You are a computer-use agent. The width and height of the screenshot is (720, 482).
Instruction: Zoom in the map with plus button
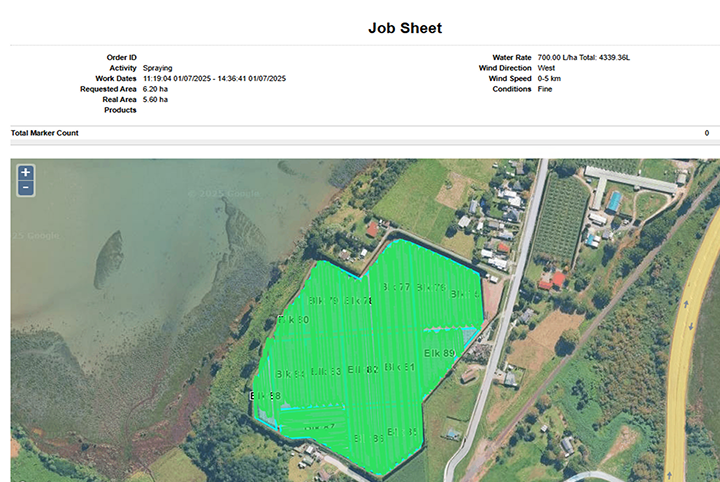26,173
